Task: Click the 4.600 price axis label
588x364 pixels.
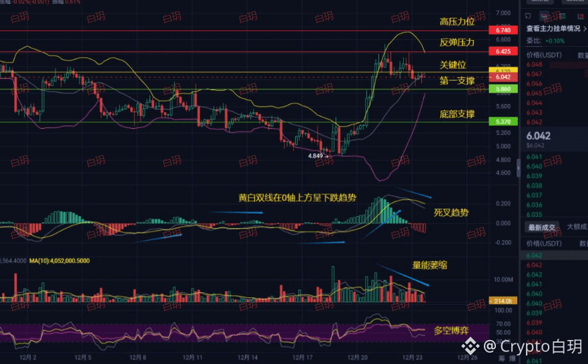Action: point(503,173)
